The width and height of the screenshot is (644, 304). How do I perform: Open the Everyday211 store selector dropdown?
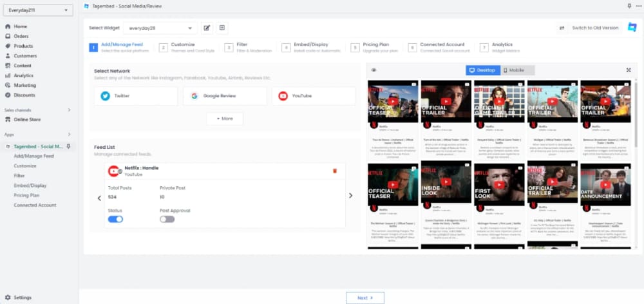tap(38, 10)
